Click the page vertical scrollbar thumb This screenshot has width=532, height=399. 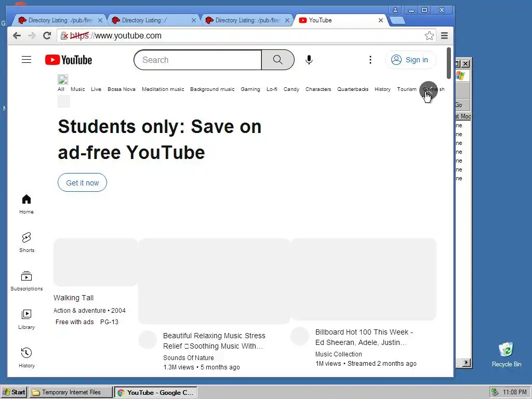[448, 63]
